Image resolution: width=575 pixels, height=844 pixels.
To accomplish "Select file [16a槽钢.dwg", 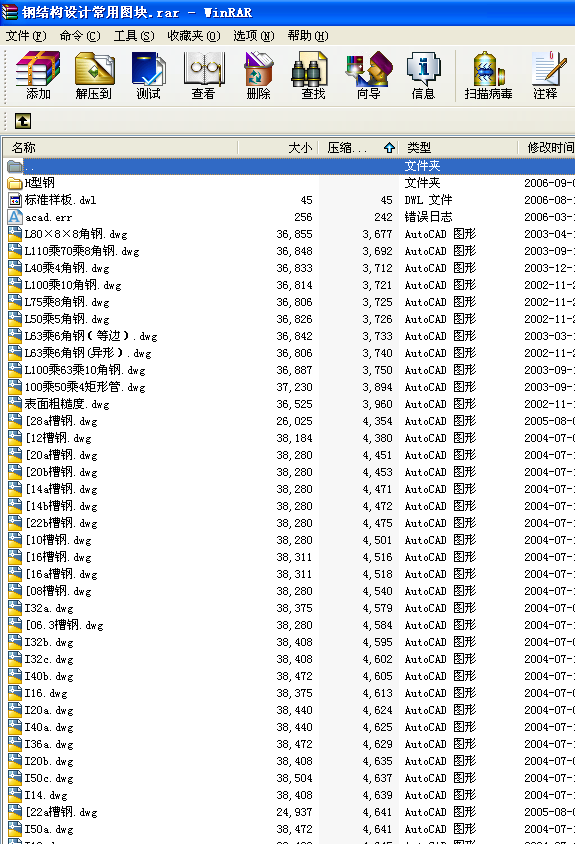I will click(x=61, y=574).
